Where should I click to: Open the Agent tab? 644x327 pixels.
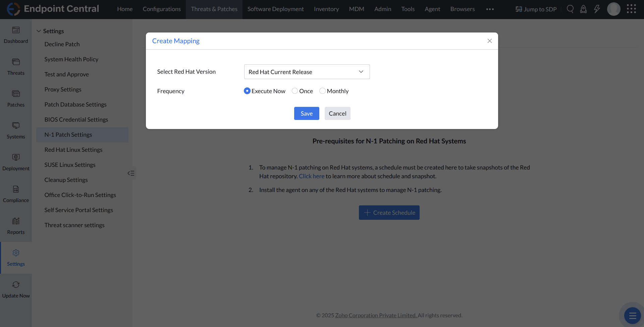coord(432,9)
